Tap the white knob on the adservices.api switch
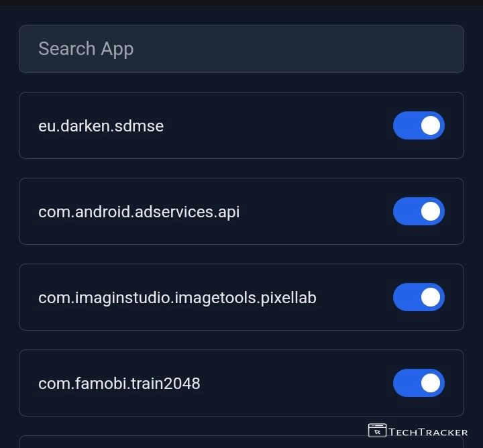This screenshot has height=448, width=483. click(431, 211)
